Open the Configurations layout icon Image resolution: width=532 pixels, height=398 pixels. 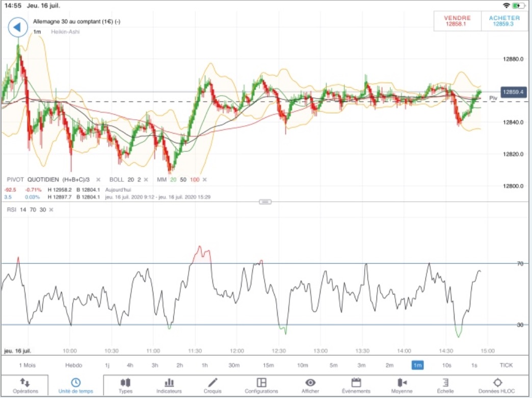coord(261,382)
